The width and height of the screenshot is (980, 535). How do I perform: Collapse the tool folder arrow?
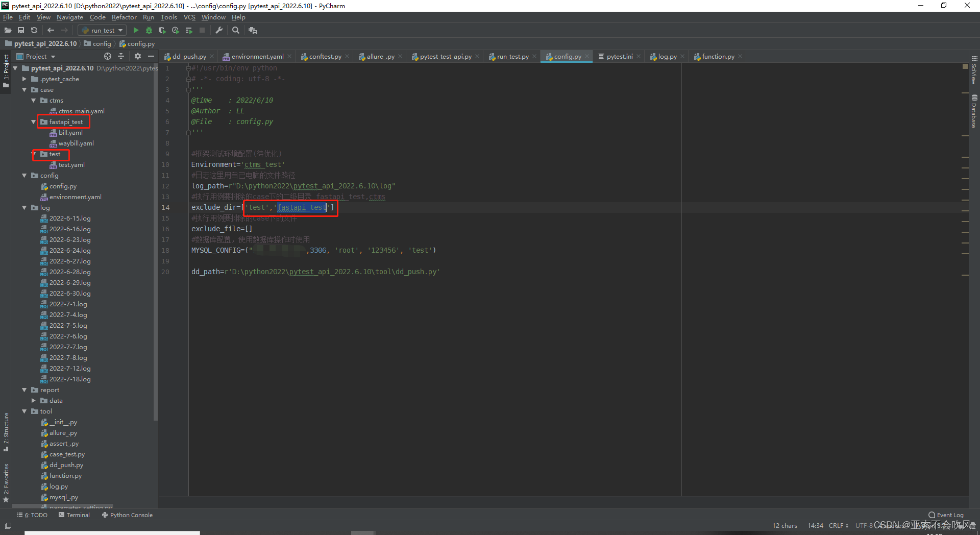pyautogui.click(x=24, y=411)
